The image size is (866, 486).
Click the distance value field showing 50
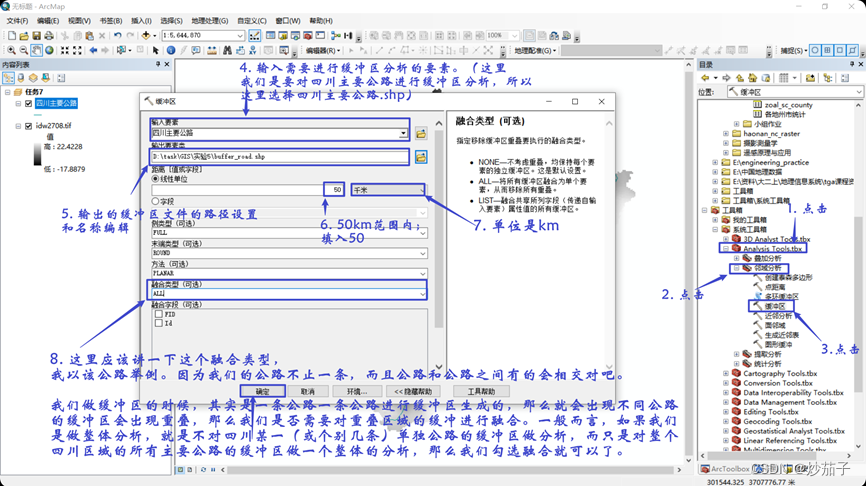[334, 189]
